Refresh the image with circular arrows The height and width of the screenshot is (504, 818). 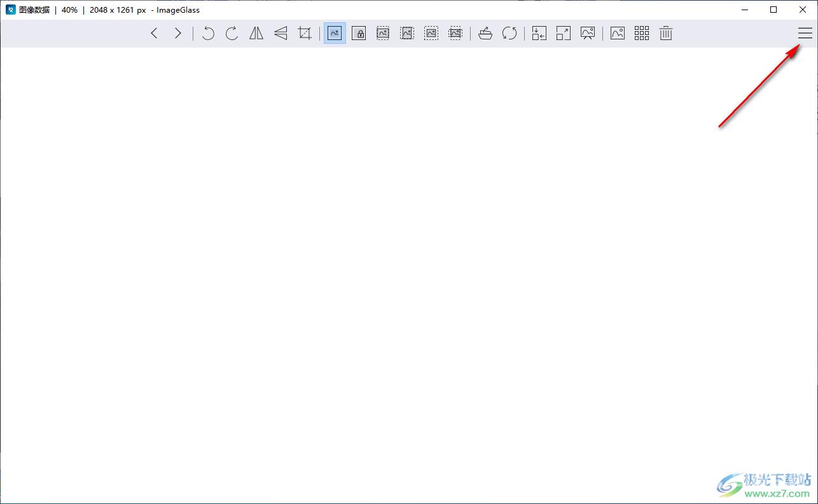coord(510,34)
